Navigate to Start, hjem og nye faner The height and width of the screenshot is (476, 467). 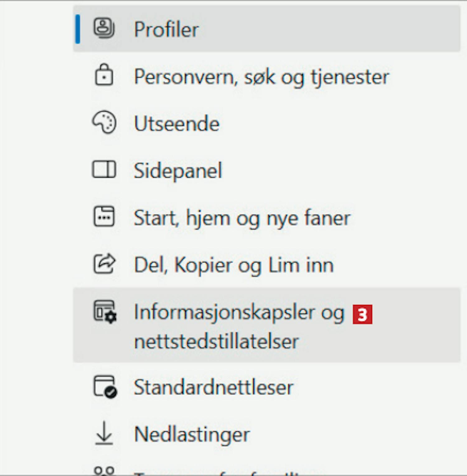tap(242, 218)
